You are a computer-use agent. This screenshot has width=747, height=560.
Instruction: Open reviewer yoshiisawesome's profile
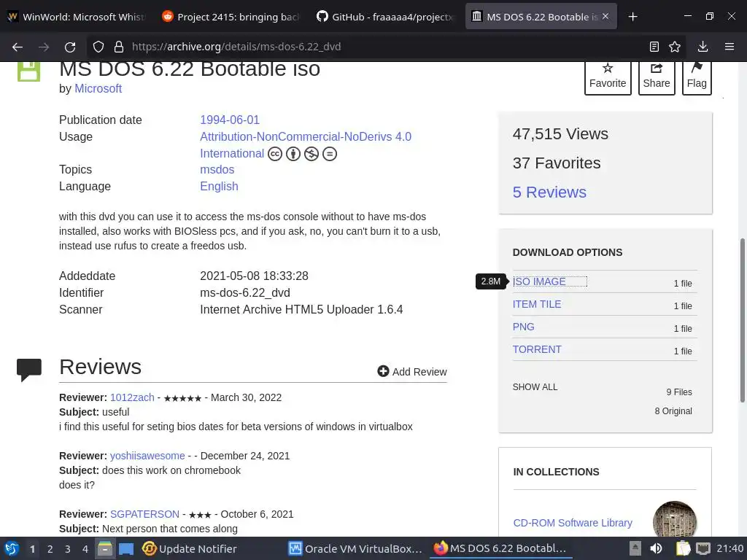[x=147, y=456]
